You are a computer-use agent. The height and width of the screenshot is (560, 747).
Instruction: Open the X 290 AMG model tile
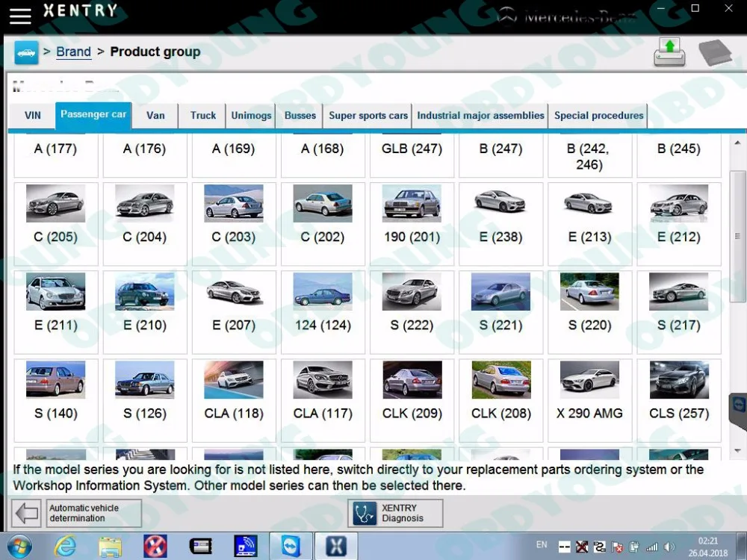590,400
